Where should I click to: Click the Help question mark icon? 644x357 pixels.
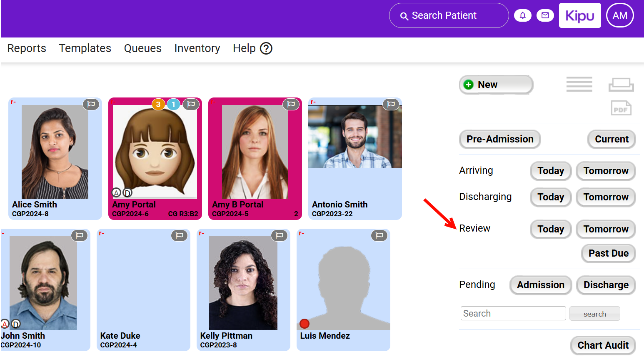(x=266, y=49)
